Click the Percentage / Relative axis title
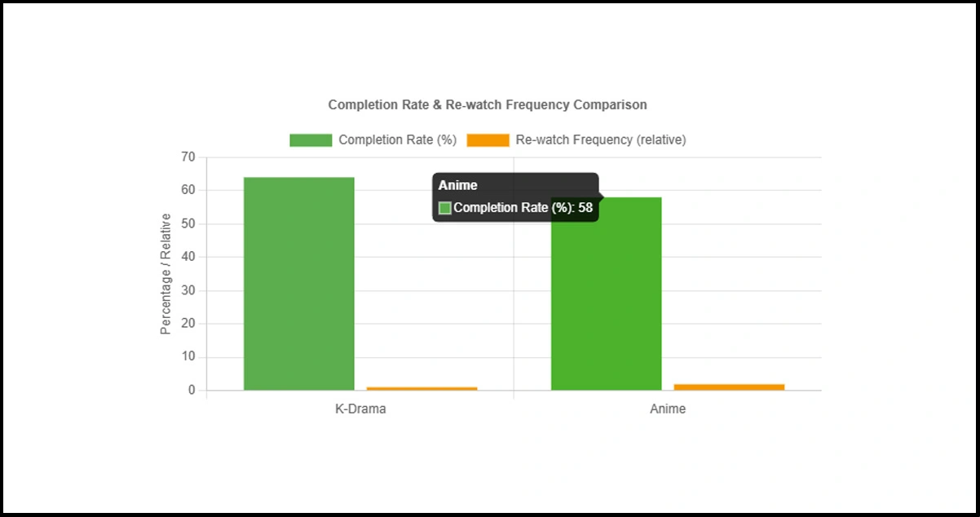The image size is (980, 517). (x=166, y=274)
